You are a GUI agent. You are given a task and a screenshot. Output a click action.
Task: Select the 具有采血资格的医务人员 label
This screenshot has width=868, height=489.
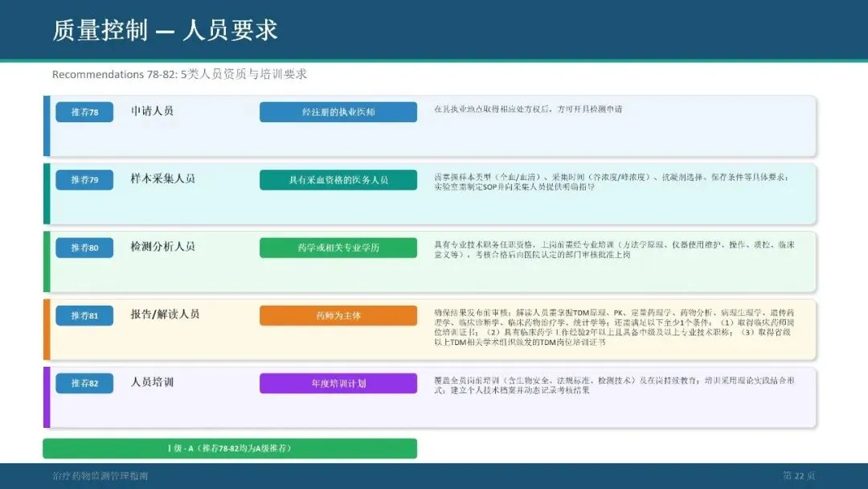click(338, 179)
